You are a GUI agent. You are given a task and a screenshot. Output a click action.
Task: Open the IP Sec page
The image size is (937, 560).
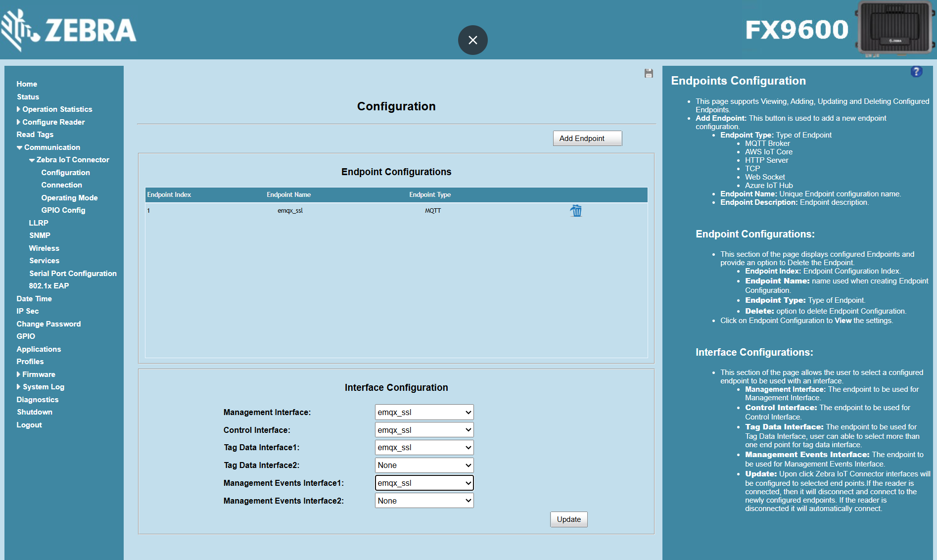point(27,311)
